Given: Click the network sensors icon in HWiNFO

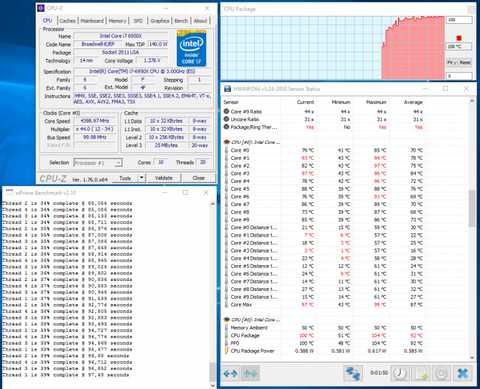Looking at the screenshot, I should (x=353, y=373).
